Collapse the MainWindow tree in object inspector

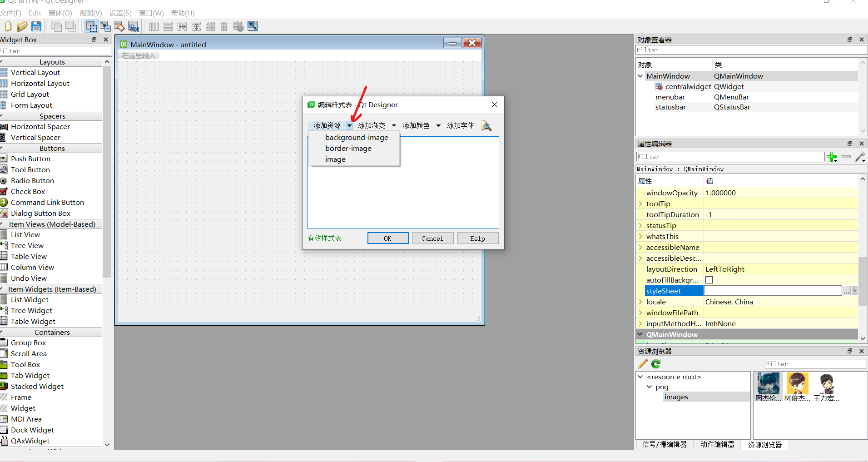pos(640,76)
